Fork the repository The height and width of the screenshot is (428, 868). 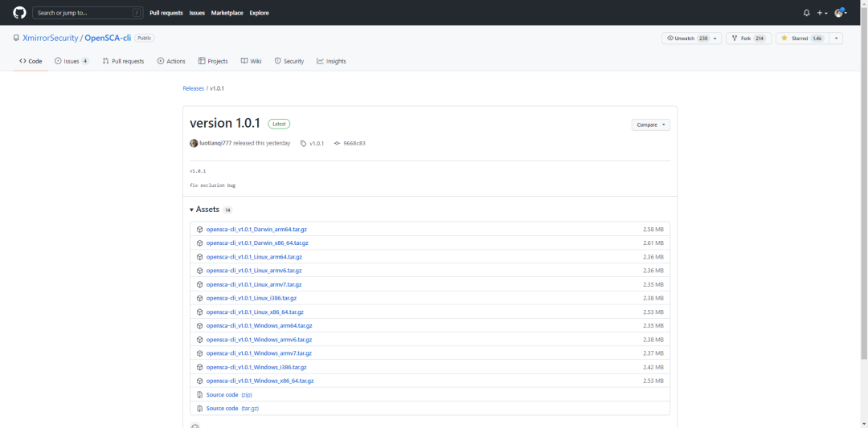pyautogui.click(x=748, y=39)
